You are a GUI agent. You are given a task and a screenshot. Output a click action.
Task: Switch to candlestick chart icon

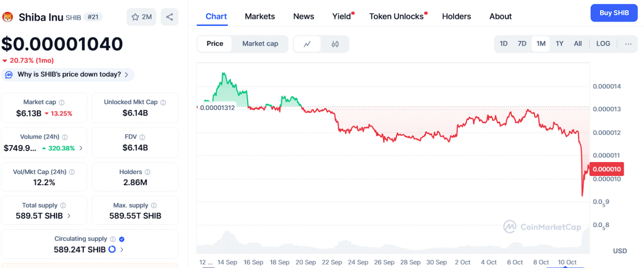pyautogui.click(x=335, y=44)
